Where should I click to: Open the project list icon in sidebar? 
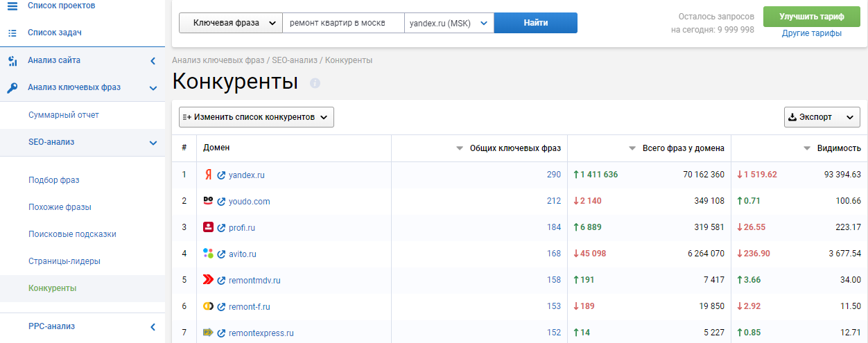click(12, 6)
